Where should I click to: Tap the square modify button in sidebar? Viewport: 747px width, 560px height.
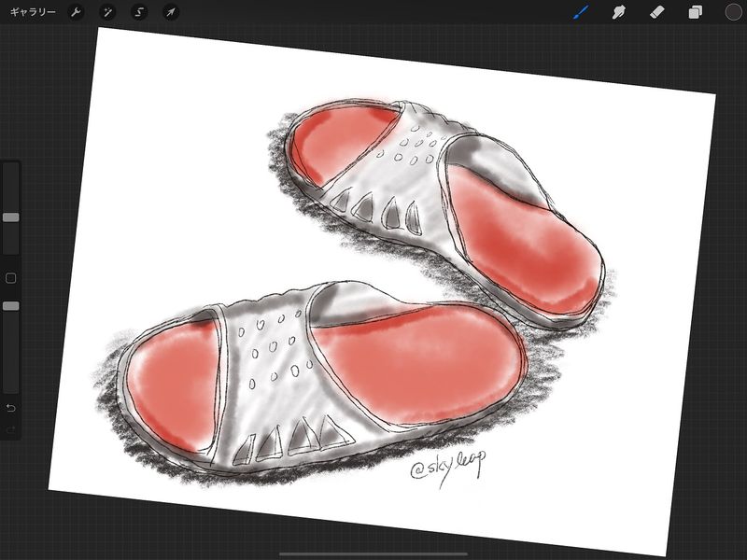point(11,278)
